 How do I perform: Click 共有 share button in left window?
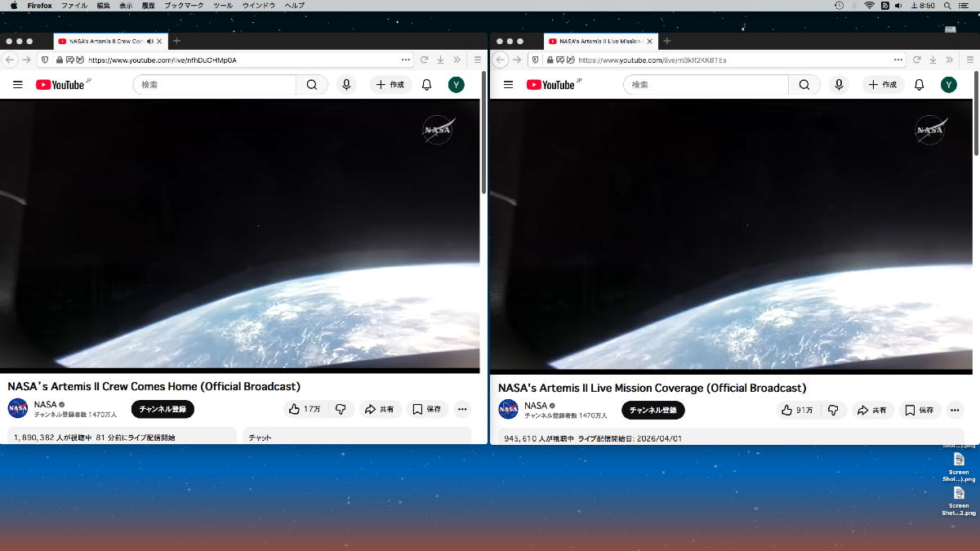[x=380, y=409]
